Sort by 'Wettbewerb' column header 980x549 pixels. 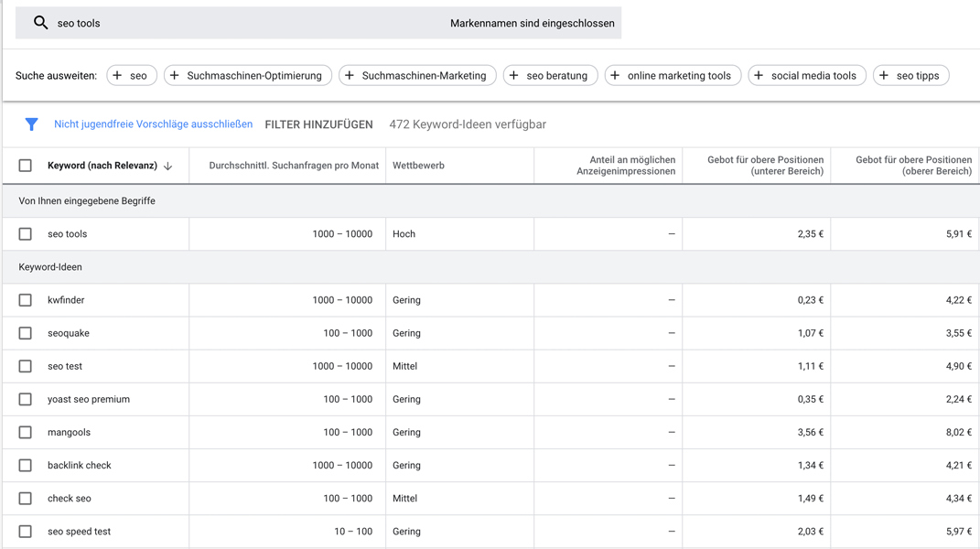coord(419,166)
